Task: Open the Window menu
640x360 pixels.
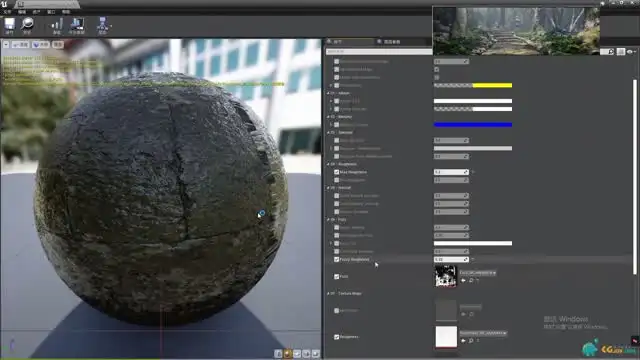Action: (51, 12)
